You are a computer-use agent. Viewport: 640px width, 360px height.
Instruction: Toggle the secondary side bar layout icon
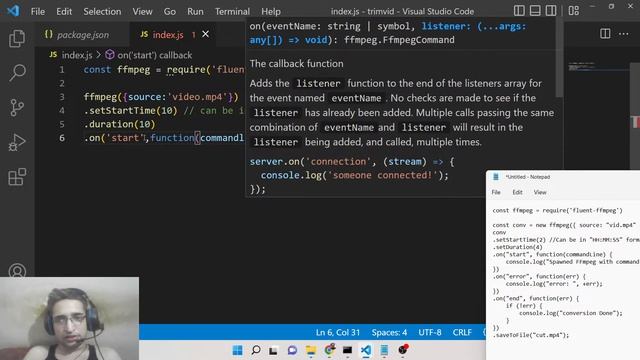click(551, 11)
